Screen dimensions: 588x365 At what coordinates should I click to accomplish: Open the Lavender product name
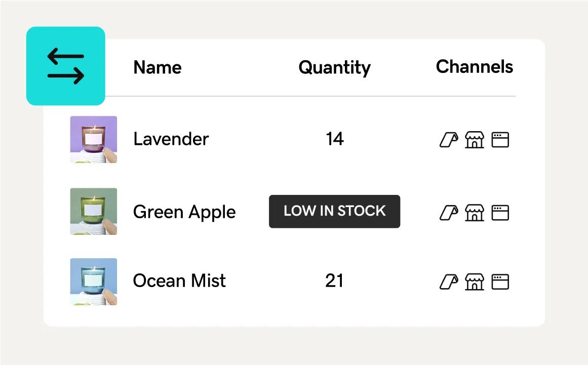[171, 139]
